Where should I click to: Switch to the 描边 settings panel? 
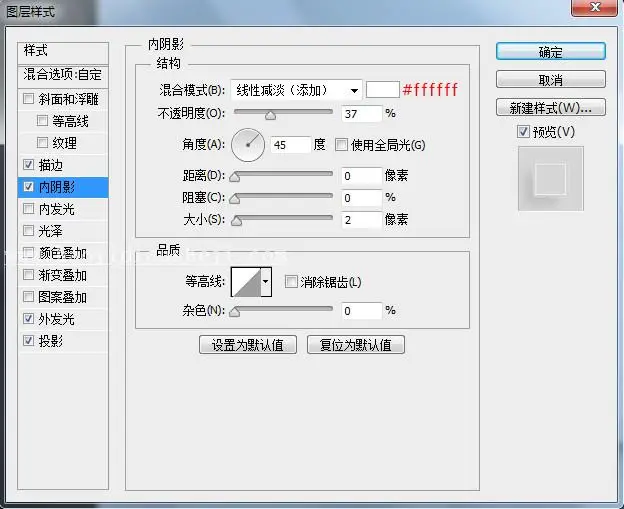[51, 165]
